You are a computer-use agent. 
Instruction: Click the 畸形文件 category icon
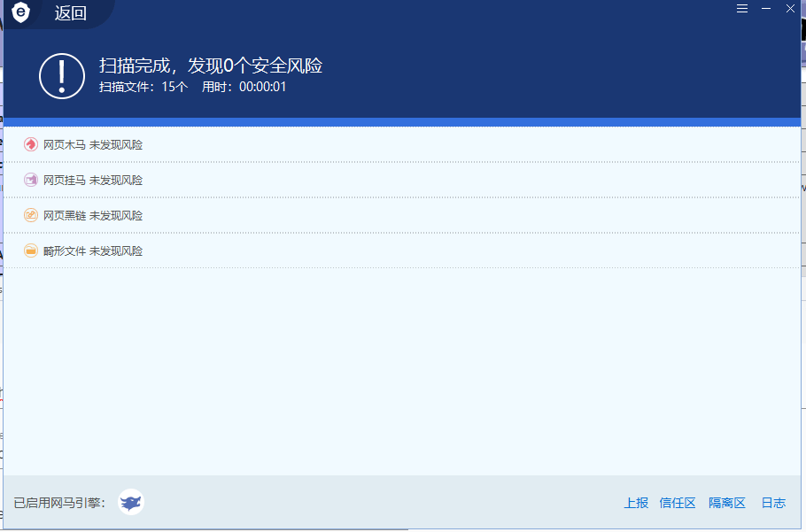pos(31,251)
